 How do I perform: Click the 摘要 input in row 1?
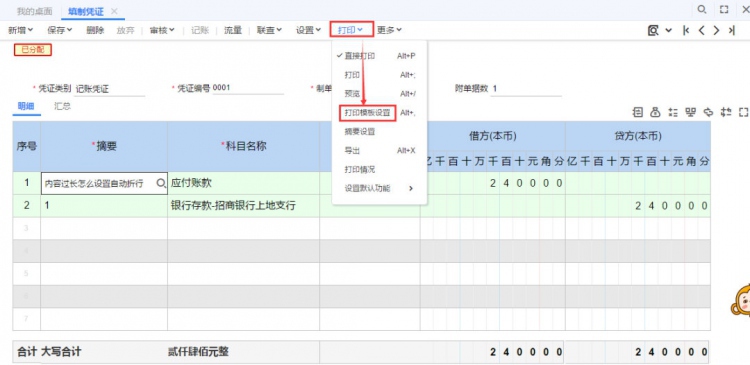pos(104,183)
